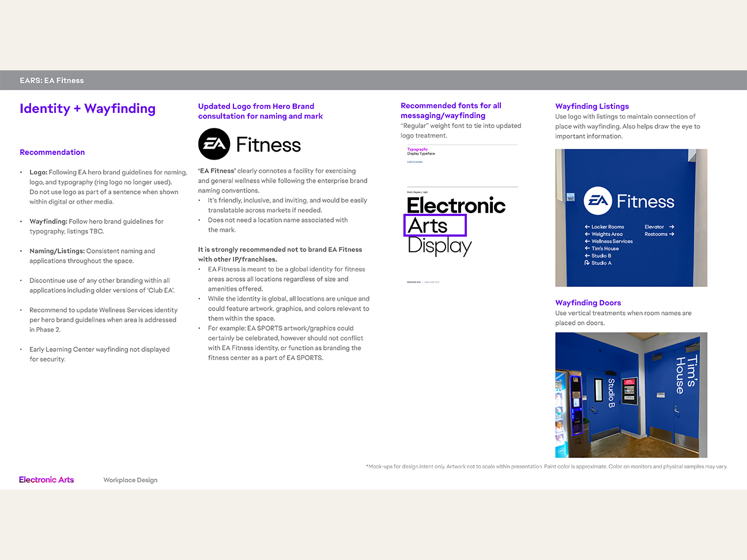Click "Wellness Services" on the blue sign
747x560 pixels.
(x=612, y=241)
